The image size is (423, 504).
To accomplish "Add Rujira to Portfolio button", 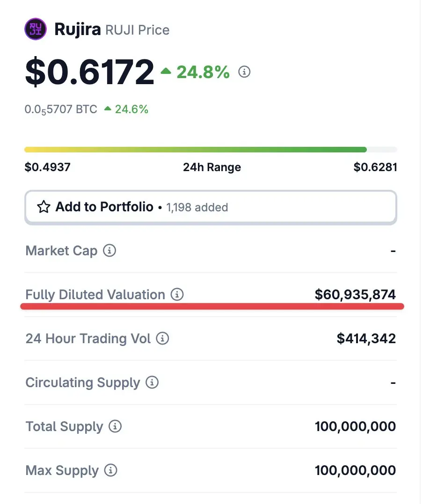I will tap(211, 207).
